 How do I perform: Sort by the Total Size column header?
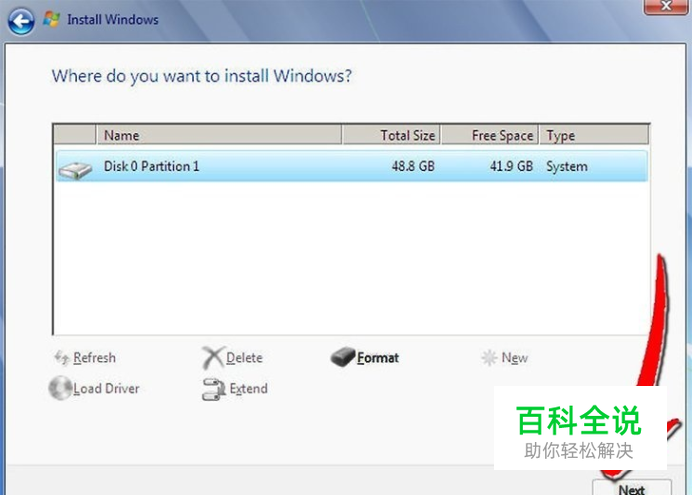[x=391, y=135]
